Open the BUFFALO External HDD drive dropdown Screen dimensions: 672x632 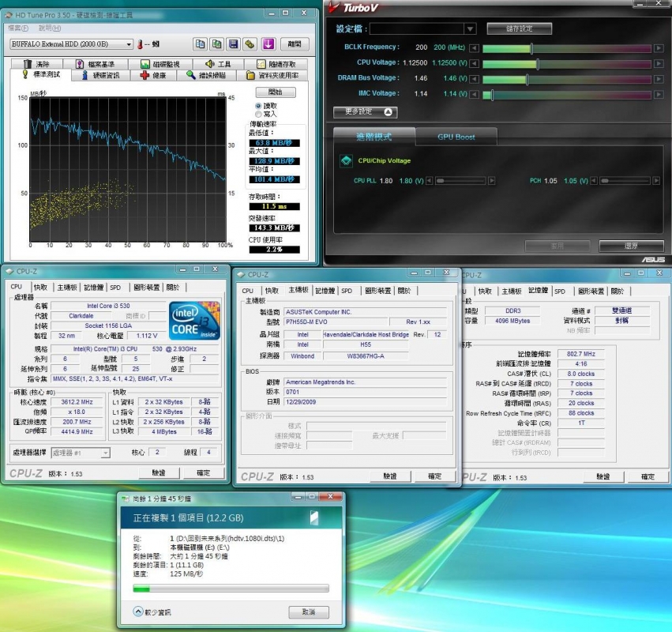click(x=128, y=44)
